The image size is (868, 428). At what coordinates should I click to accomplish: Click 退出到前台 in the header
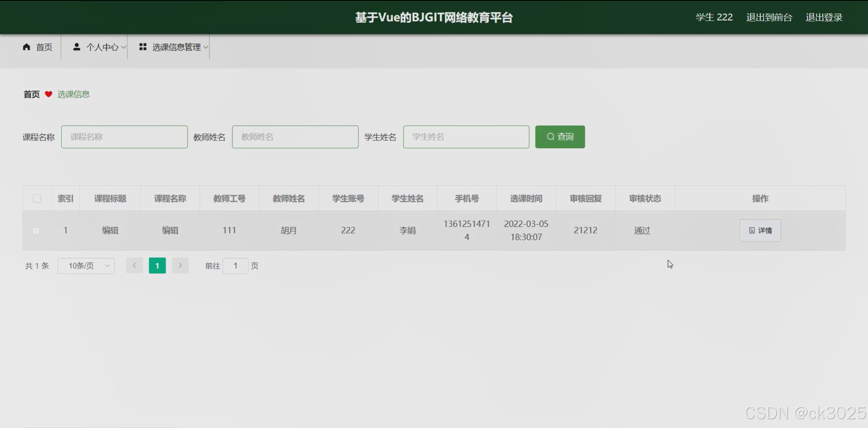tap(769, 17)
